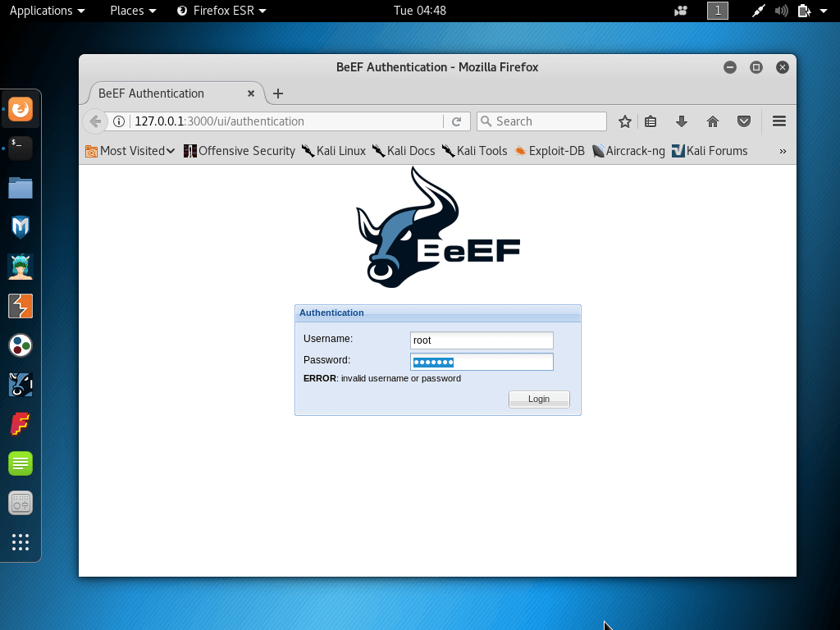Open Kali Linux bookmark
Viewport: 840px width, 630px height.
tap(333, 151)
